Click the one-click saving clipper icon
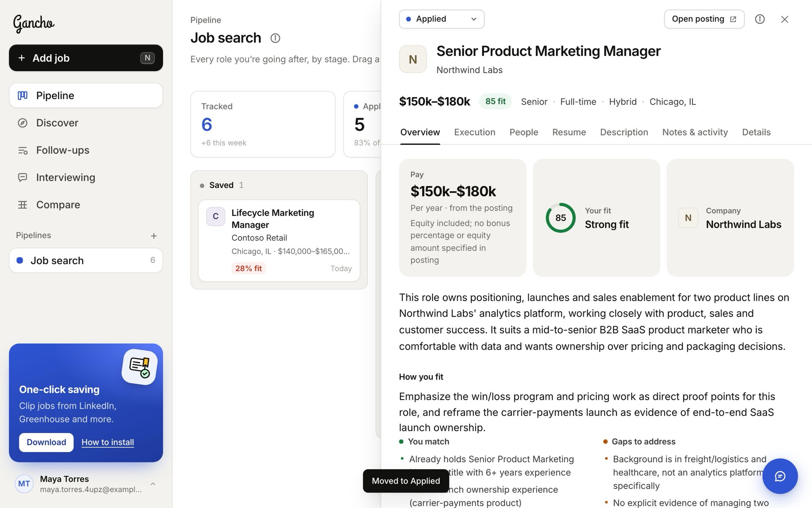The width and height of the screenshot is (812, 508). [139, 367]
